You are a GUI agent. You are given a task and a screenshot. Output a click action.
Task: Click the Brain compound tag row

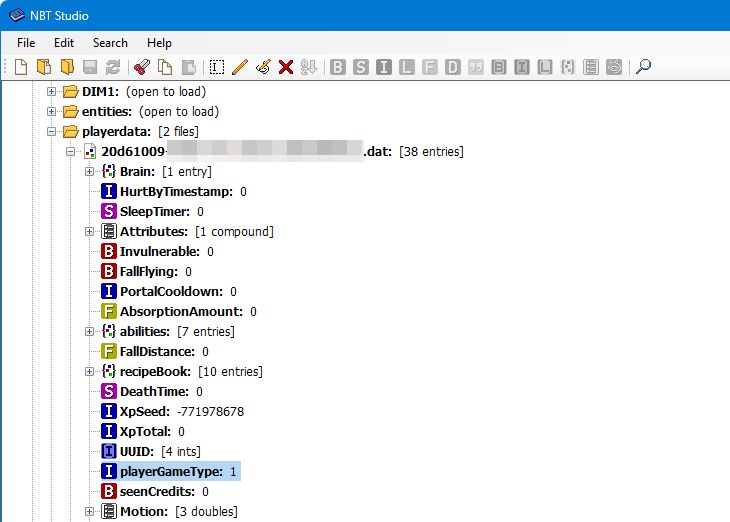pos(156,172)
